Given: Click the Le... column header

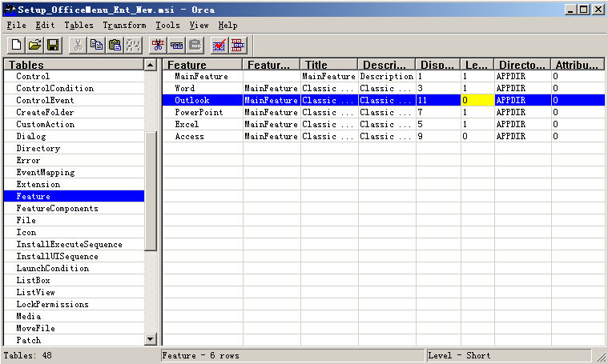Looking at the screenshot, I should pos(477,65).
